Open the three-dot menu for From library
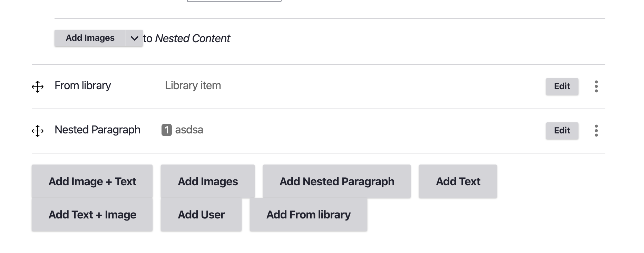 point(596,86)
